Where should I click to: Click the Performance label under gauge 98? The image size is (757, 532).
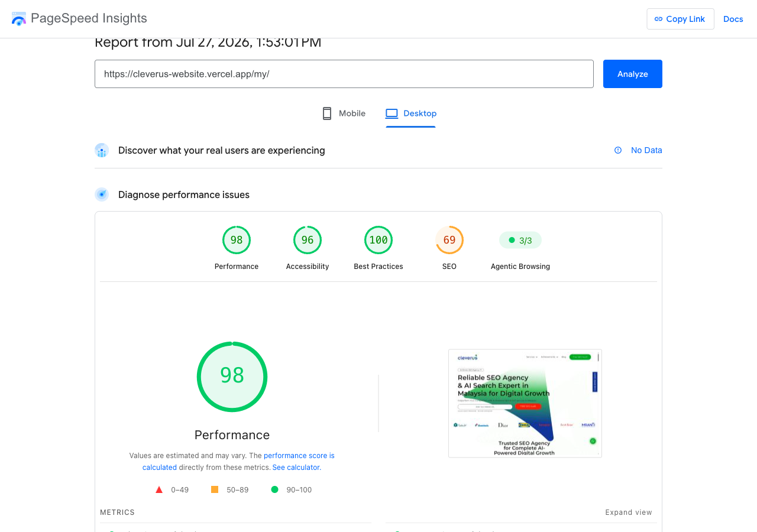pyautogui.click(x=237, y=267)
